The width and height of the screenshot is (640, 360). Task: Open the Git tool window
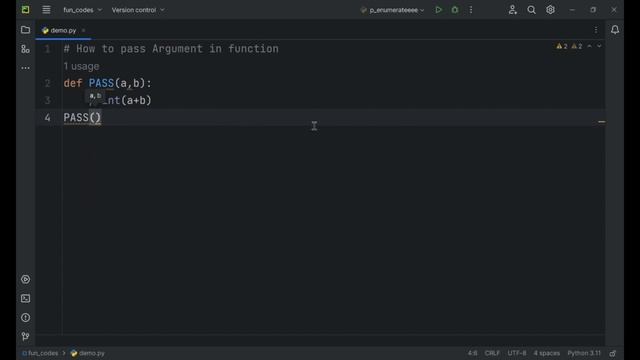[25, 336]
